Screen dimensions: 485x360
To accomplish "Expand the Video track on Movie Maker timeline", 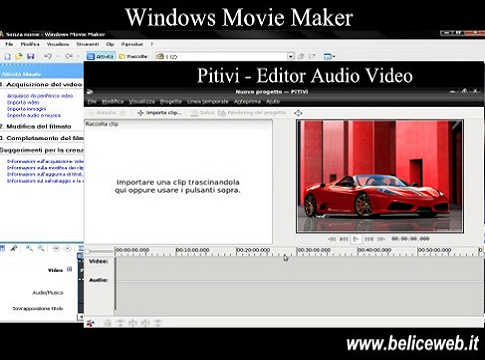I will 69,269.
